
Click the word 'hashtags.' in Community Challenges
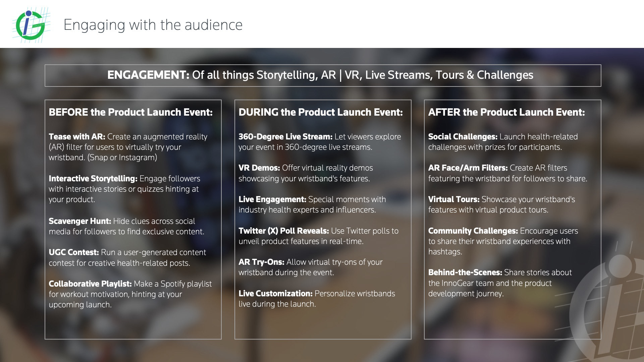[x=445, y=252]
